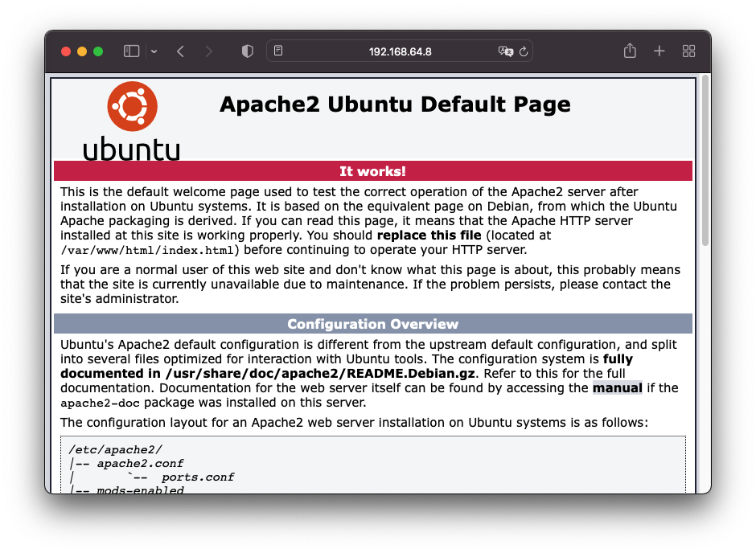Go forward with the forward arrow
The image size is (756, 553).
[x=208, y=51]
